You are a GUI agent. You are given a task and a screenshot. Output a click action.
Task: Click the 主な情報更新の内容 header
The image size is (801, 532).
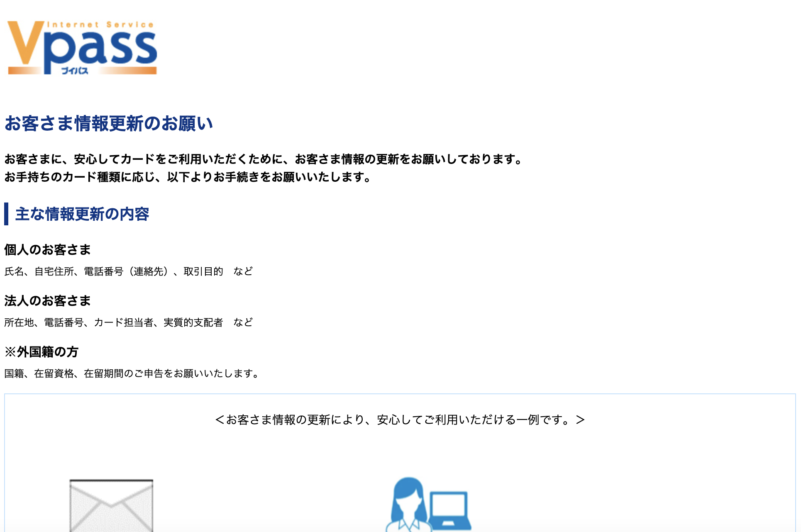[82, 214]
